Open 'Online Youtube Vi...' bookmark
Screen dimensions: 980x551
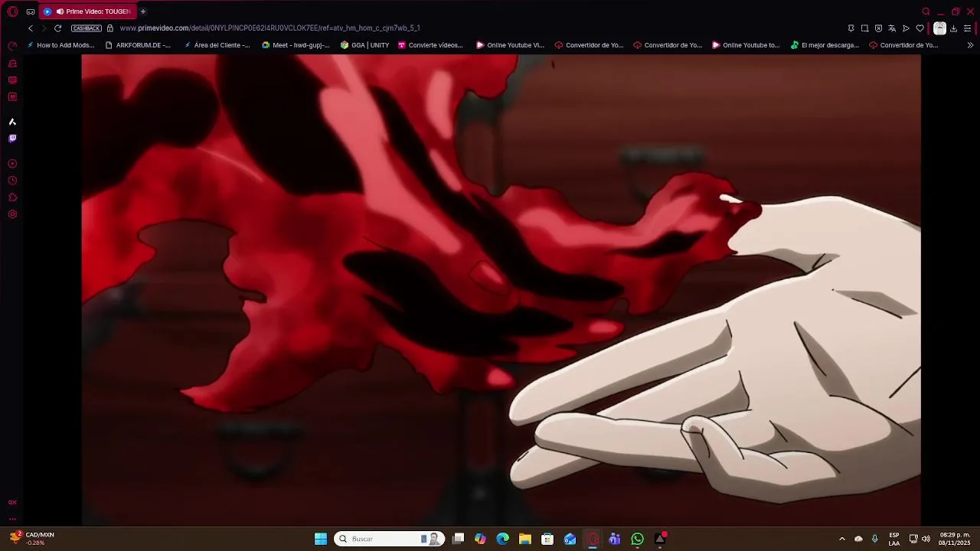(510, 45)
